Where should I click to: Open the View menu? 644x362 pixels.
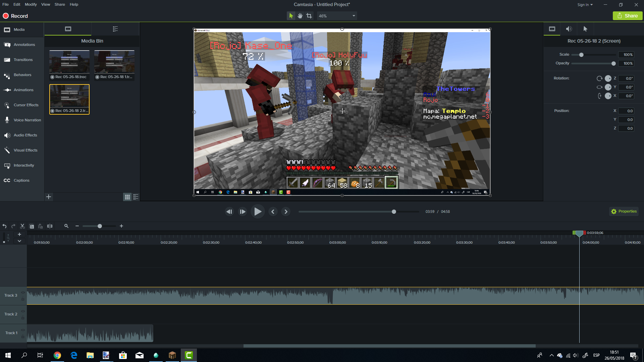(46, 4)
